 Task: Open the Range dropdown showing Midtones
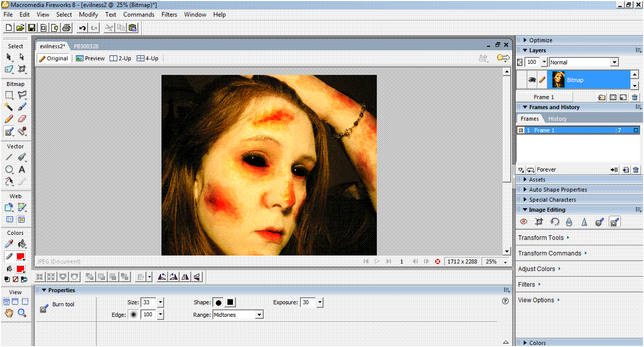pos(237,315)
